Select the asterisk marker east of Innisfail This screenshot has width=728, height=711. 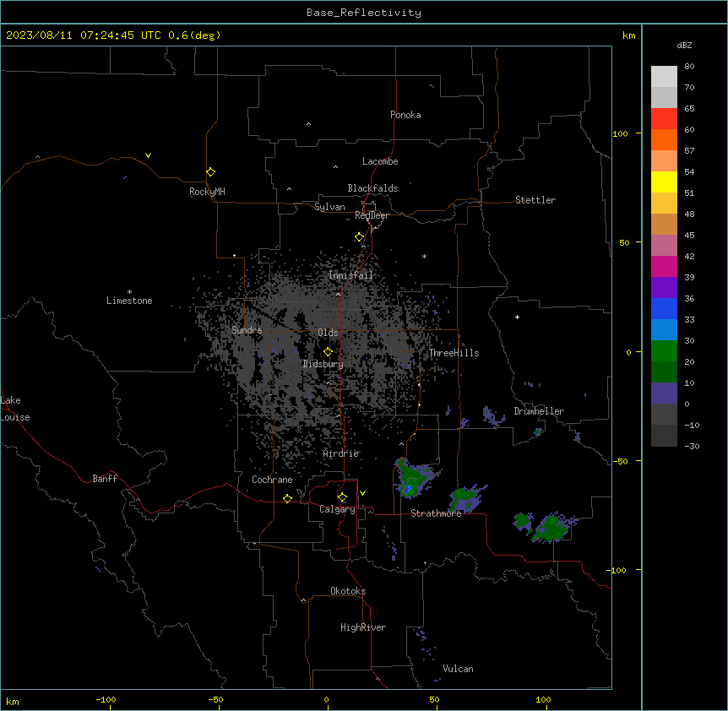pyautogui.click(x=424, y=256)
